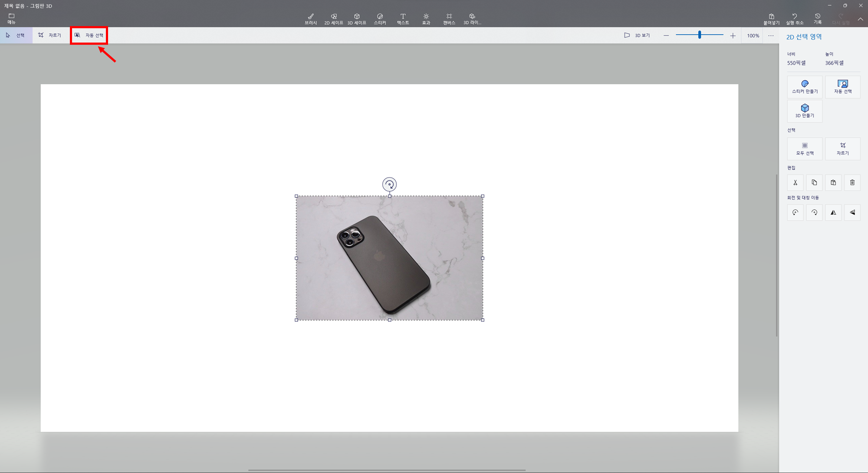Click the delete trash icon
The image size is (868, 473).
[852, 182]
